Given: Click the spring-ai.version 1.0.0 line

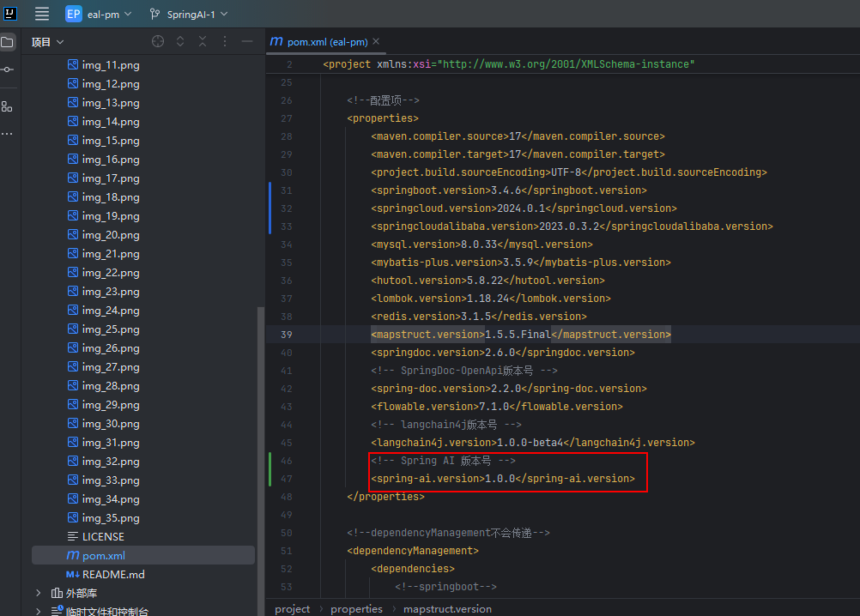Looking at the screenshot, I should [x=503, y=479].
